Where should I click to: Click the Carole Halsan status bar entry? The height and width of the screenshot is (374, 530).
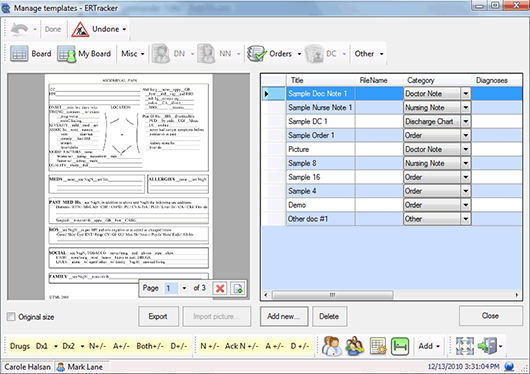(27, 367)
